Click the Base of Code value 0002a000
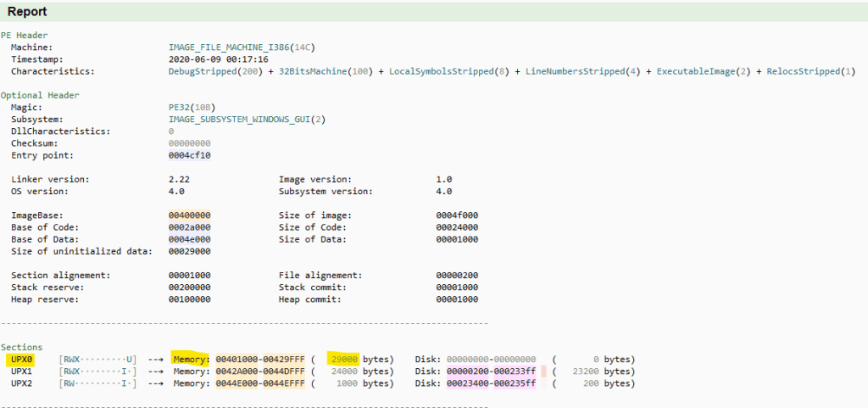The height and width of the screenshot is (408, 868). 190,227
